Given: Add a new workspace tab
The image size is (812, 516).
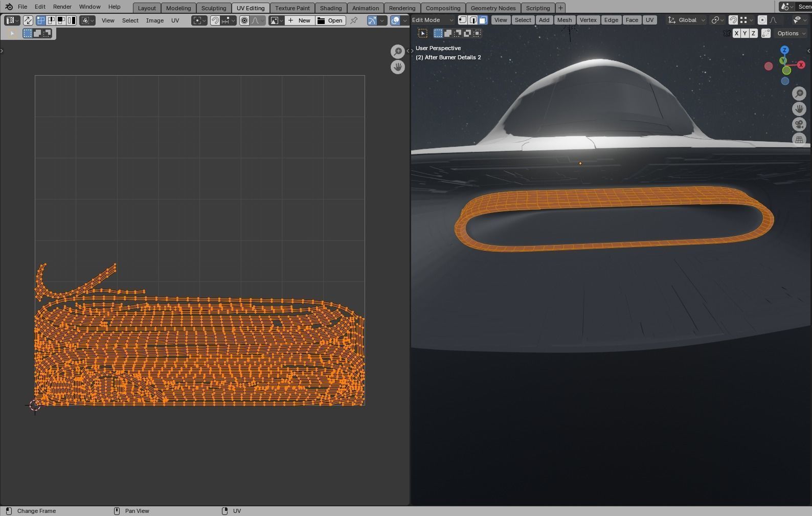Looking at the screenshot, I should click(x=560, y=8).
